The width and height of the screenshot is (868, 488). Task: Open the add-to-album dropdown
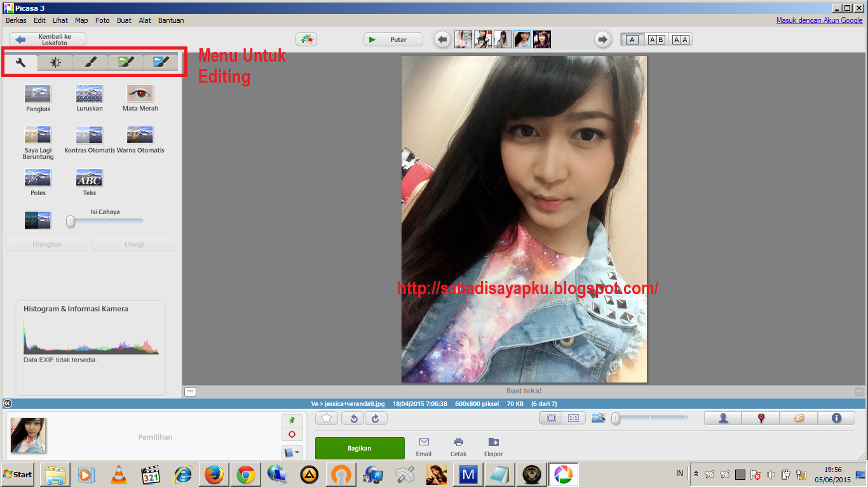coord(292,452)
